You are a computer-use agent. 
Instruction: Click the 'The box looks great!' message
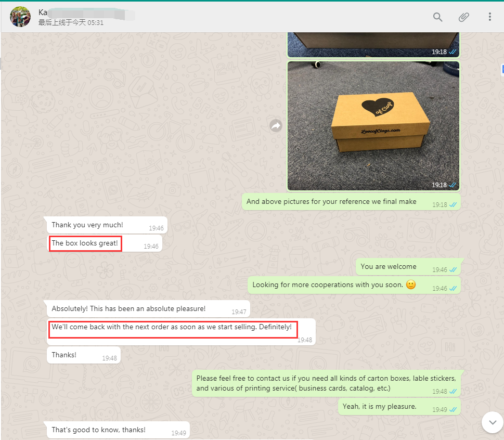click(x=85, y=243)
